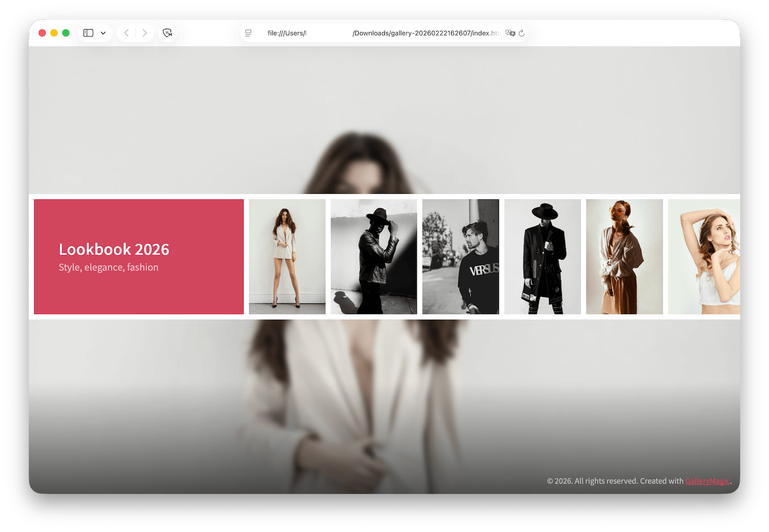
Task: Select the Lookbook 2026 title card
Action: click(x=139, y=257)
